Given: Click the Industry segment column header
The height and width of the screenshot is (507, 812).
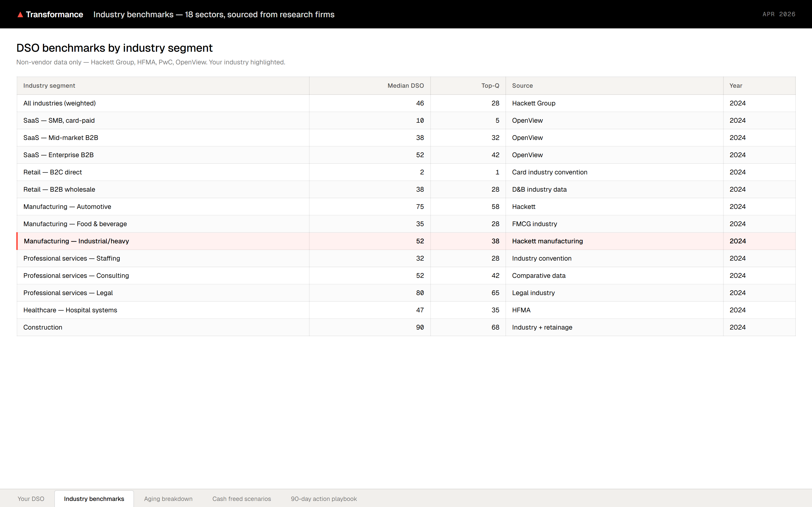Looking at the screenshot, I should (x=49, y=85).
